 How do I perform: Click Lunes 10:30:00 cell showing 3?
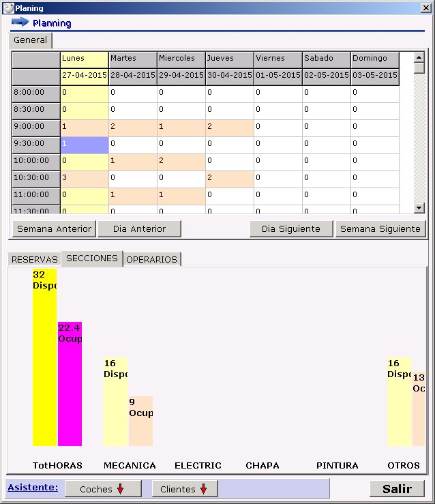[85, 179]
